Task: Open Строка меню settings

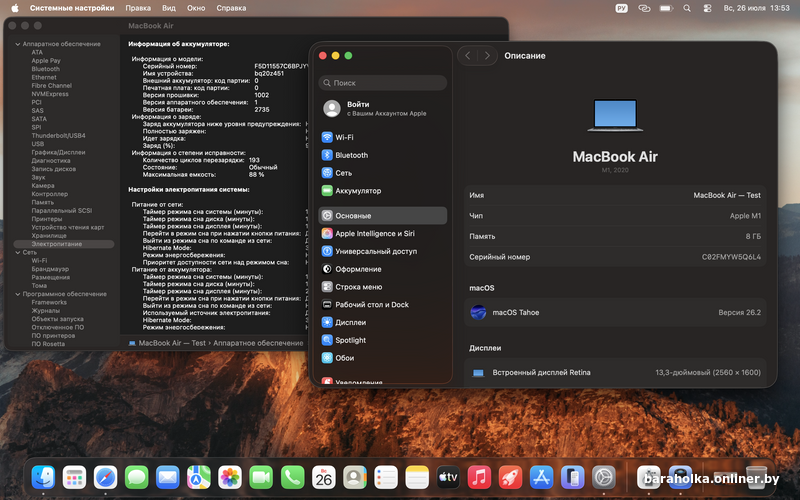Action: (383, 287)
